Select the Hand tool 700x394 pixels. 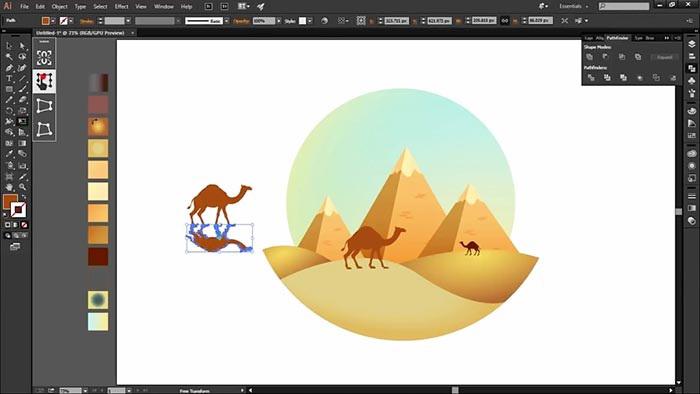coord(9,187)
